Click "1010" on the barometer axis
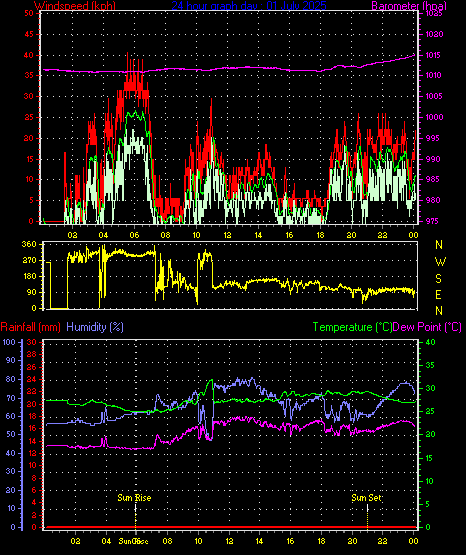 coord(434,75)
